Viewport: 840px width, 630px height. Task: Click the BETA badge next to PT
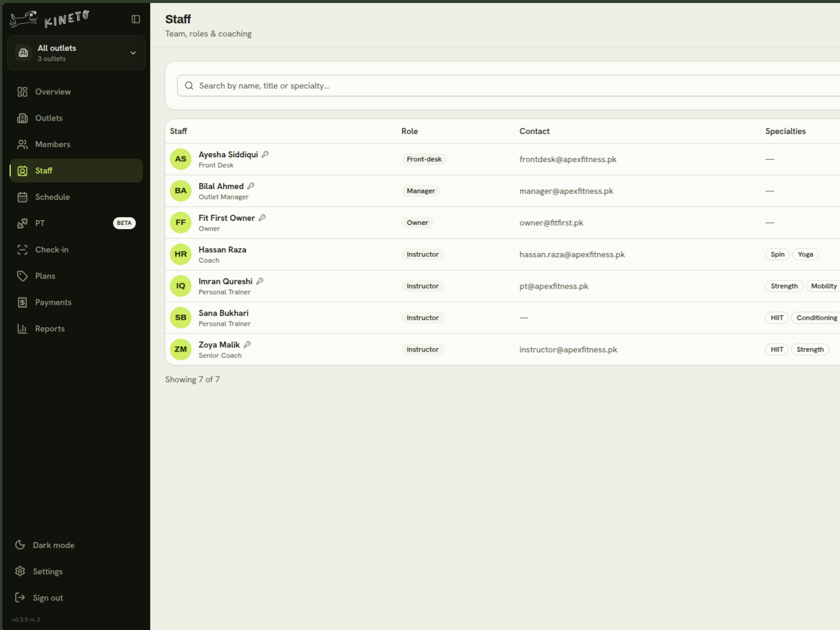pyautogui.click(x=124, y=223)
